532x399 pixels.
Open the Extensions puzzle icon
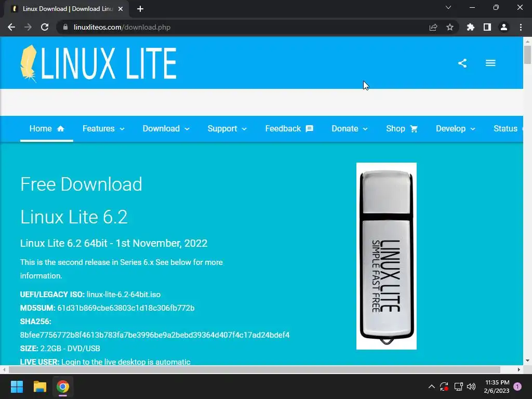(x=471, y=27)
